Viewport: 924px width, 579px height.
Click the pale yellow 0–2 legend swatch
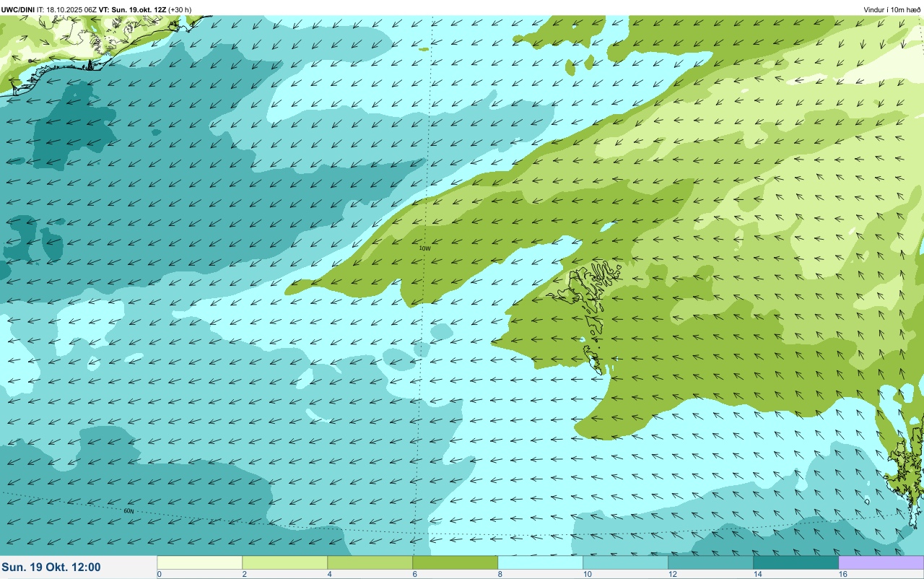(x=200, y=562)
